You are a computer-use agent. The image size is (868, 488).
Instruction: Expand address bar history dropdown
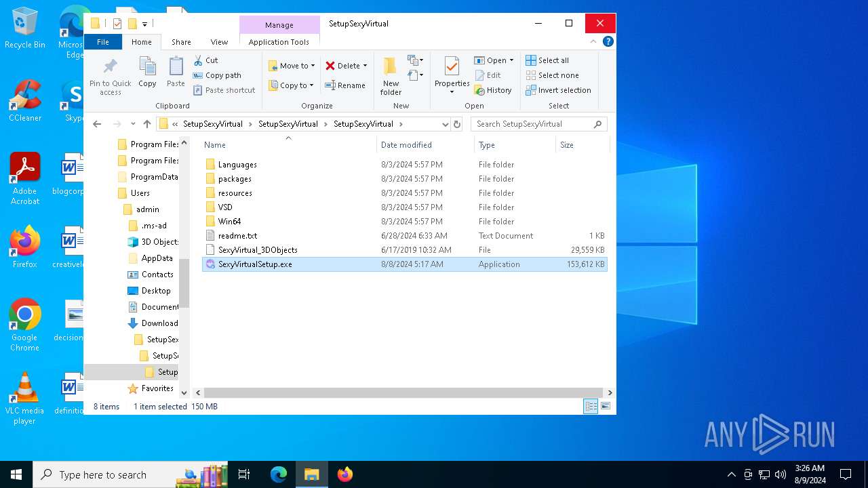445,124
